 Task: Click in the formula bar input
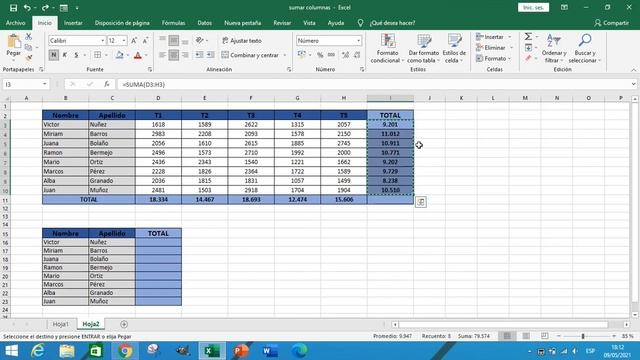373,84
